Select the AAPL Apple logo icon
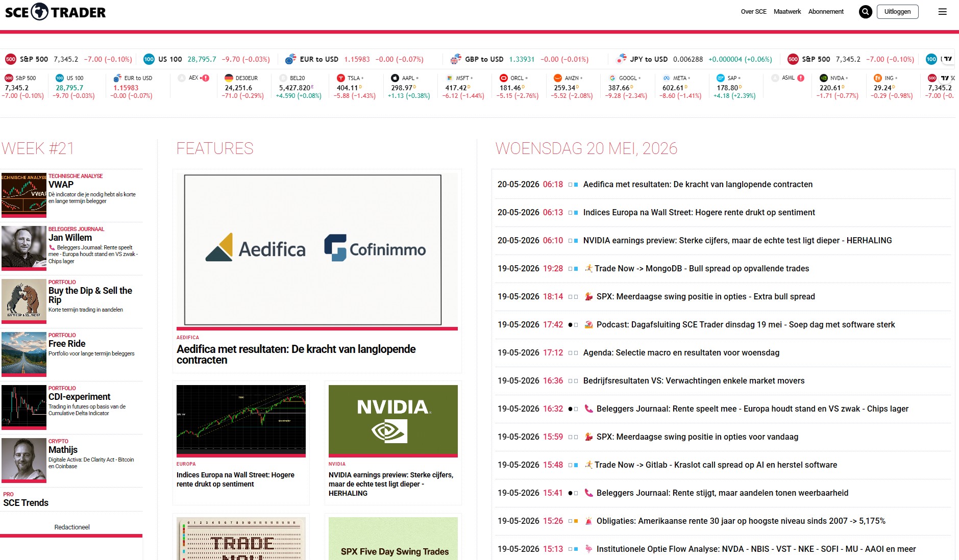Screen dimensions: 959x560 [x=395, y=78]
